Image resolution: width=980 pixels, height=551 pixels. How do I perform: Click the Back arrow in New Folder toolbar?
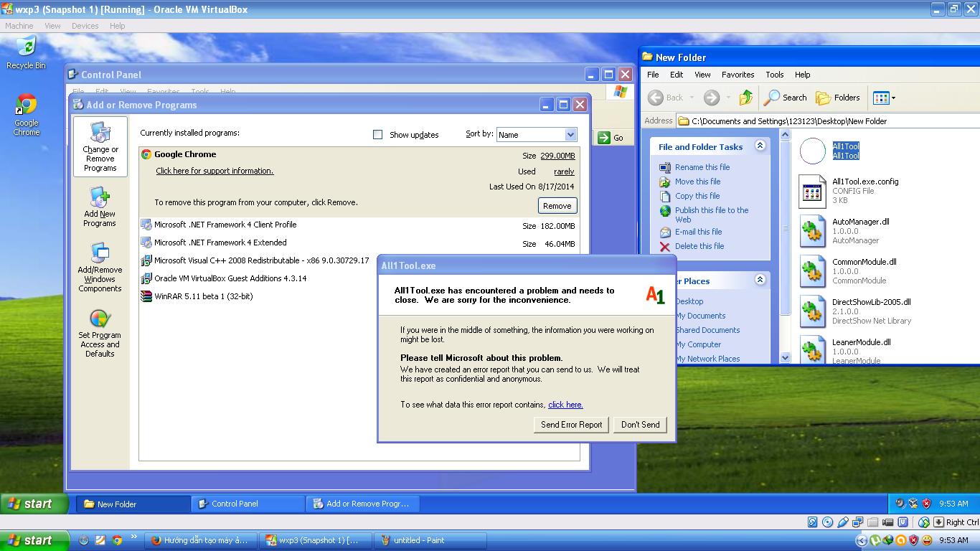(655, 98)
